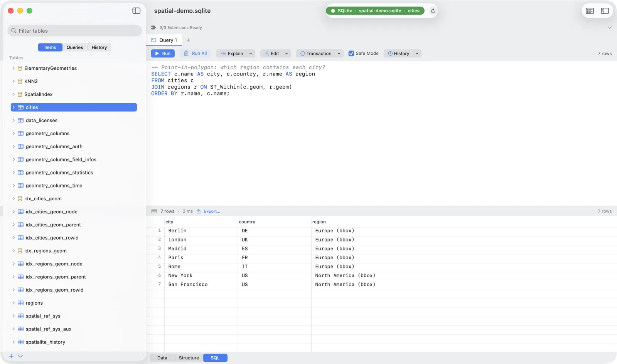Click the idx_cities_geom index icon

(20, 199)
